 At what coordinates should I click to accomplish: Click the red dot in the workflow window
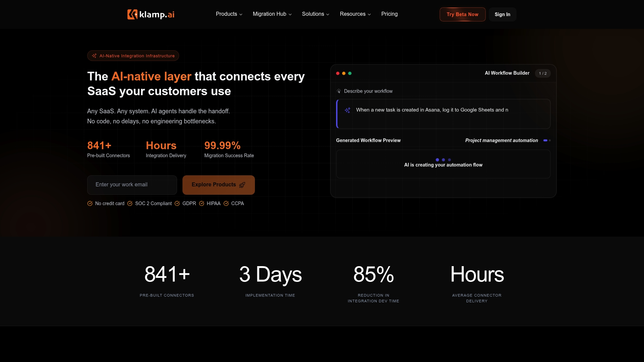(338, 73)
